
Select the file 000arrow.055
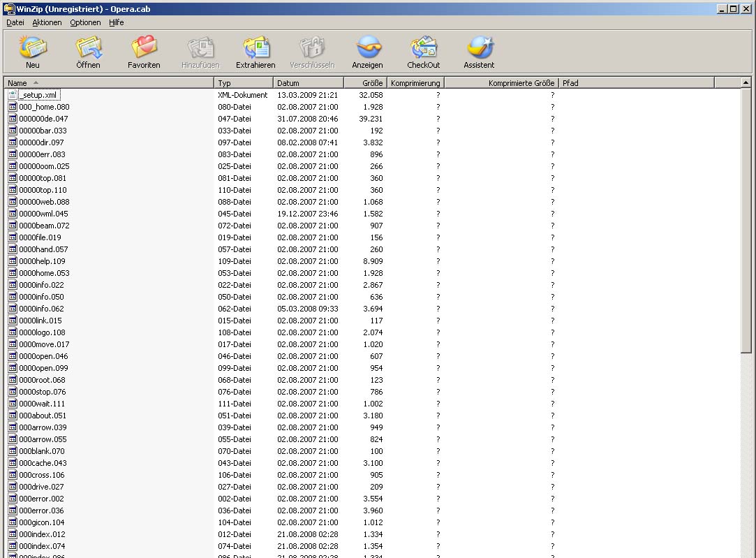click(x=43, y=439)
